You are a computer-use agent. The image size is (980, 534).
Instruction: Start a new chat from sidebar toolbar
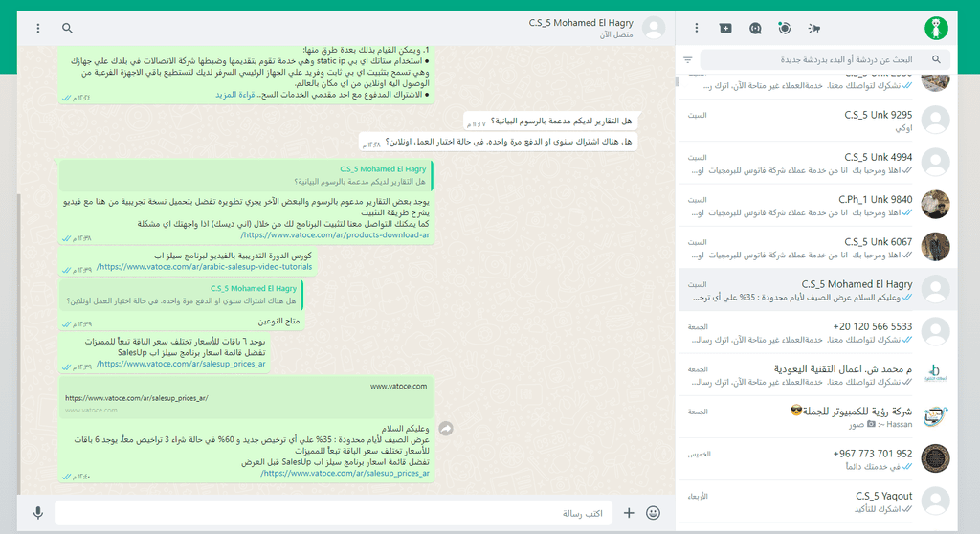[725, 28]
